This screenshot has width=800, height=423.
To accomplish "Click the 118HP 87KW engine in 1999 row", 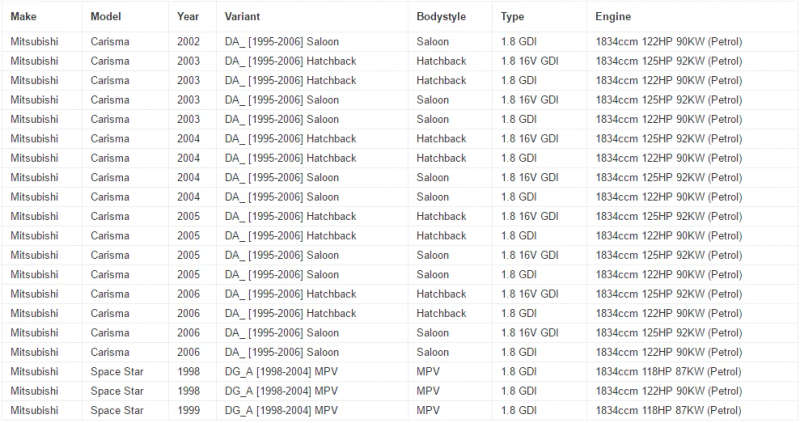I will click(669, 410).
